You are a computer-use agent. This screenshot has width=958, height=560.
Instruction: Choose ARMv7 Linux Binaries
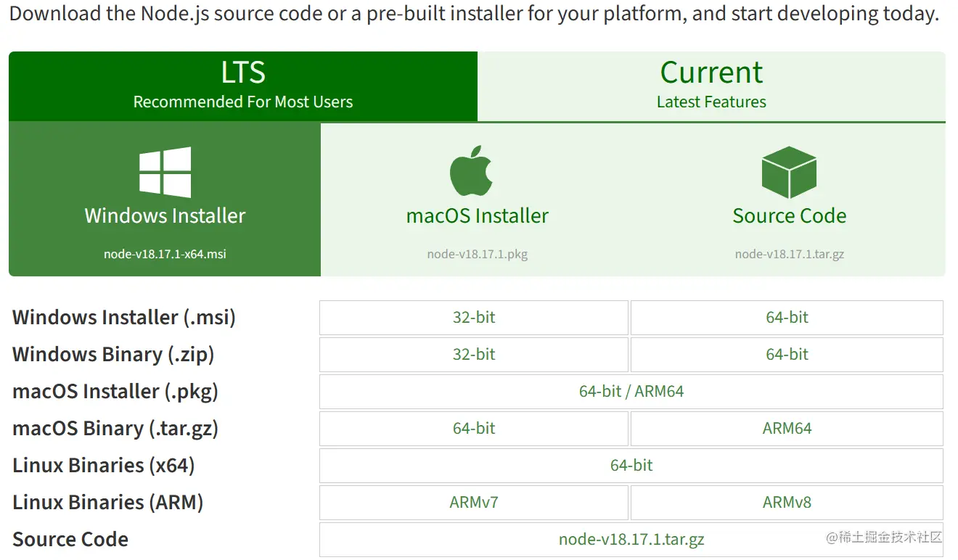coord(474,503)
